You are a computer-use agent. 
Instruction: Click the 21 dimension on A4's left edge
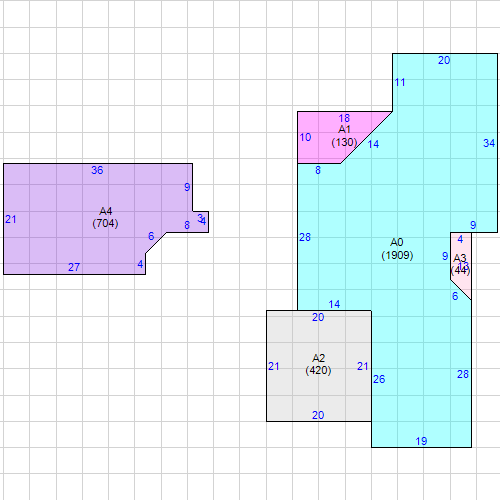pos(11,219)
